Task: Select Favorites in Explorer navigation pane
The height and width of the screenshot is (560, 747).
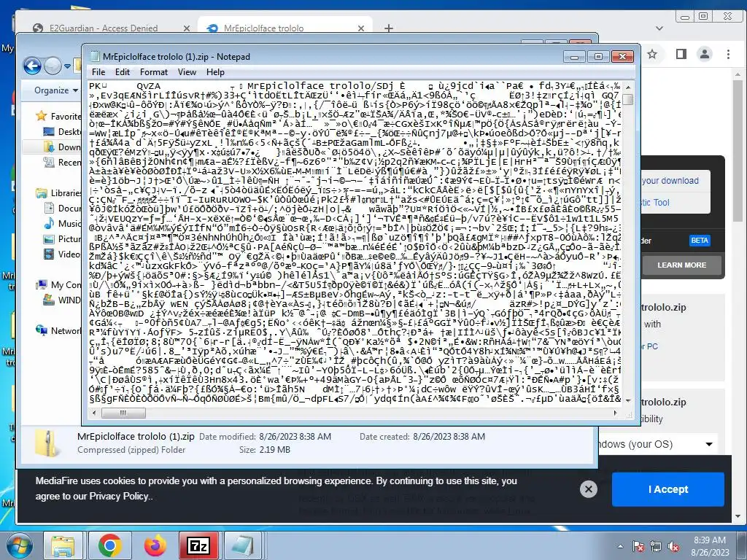Action: (59, 116)
